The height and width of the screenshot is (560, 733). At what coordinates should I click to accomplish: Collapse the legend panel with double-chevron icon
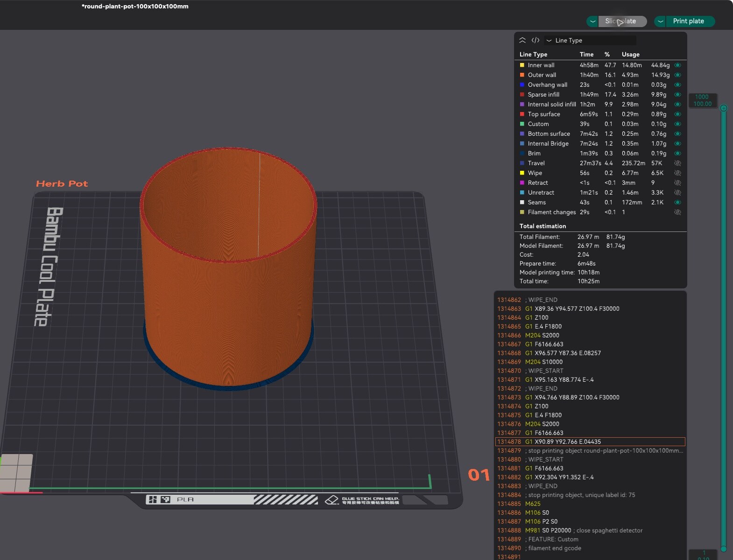click(522, 40)
